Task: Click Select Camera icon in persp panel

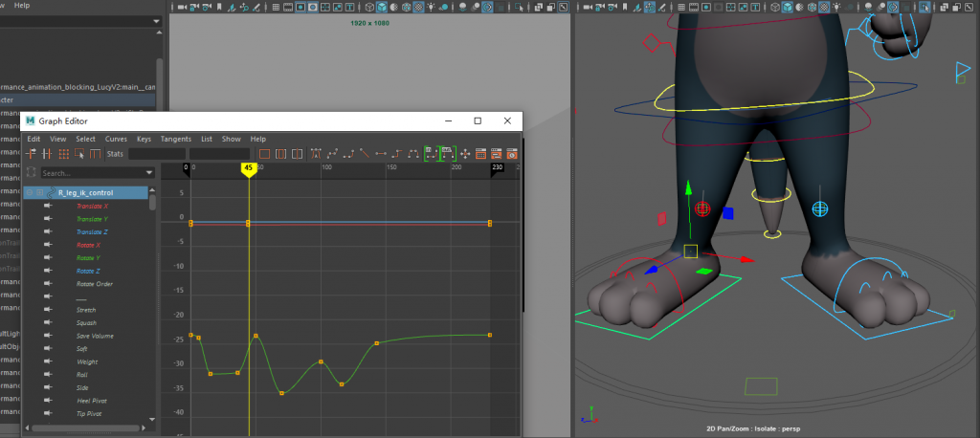Action: pyautogui.click(x=587, y=7)
